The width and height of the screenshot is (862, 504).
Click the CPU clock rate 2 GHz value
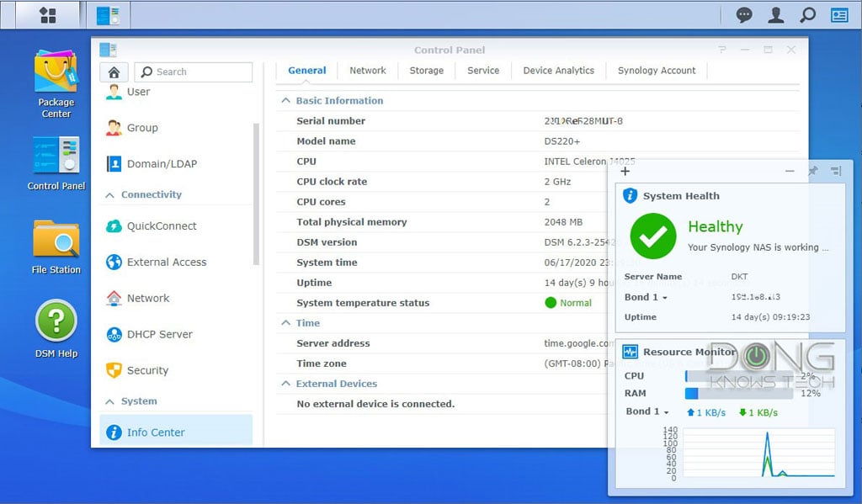557,182
